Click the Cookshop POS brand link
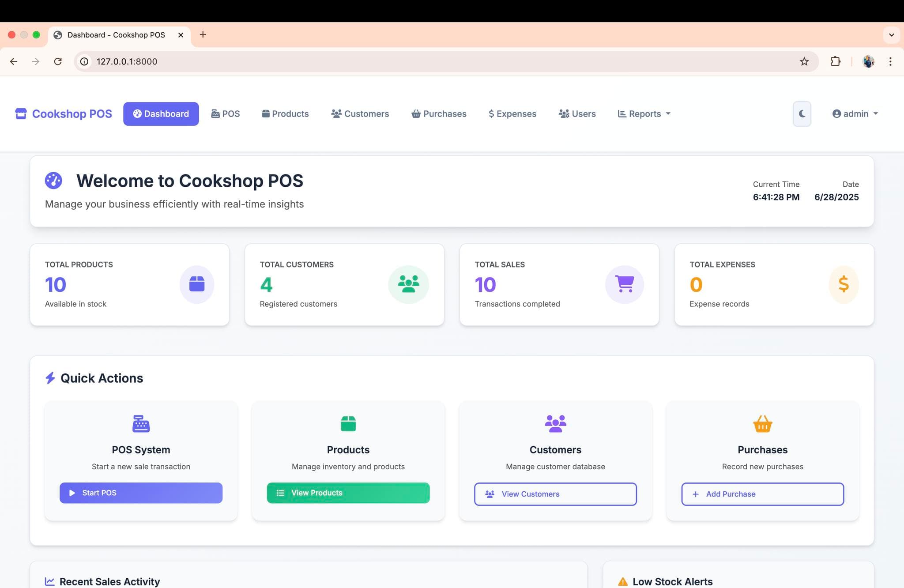 (64, 114)
